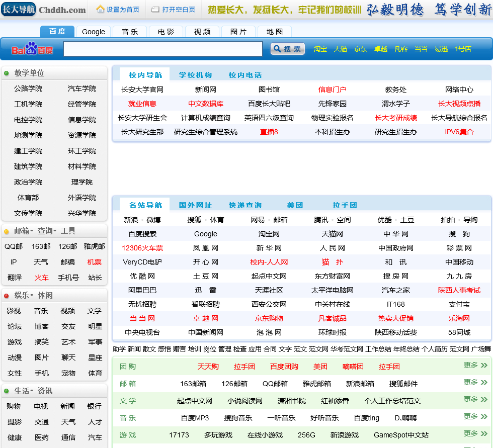Expand 更多 in the 游戏 row
Viewport: 493px width, 448px height.
[475, 434]
